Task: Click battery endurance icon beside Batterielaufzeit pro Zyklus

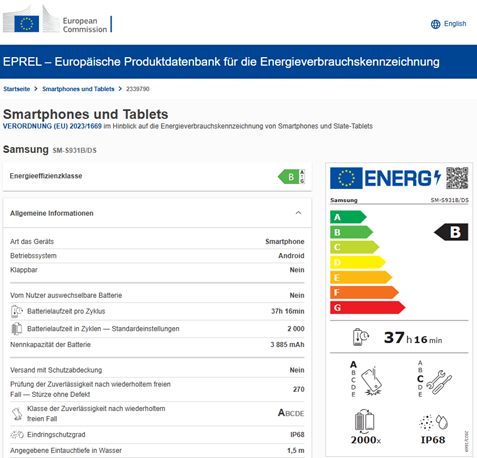Action: click(x=16, y=311)
